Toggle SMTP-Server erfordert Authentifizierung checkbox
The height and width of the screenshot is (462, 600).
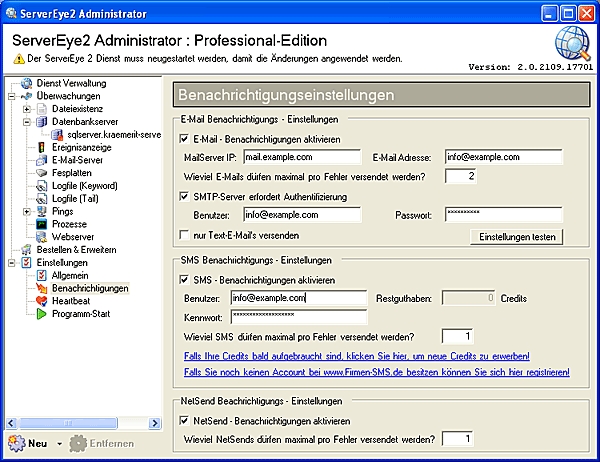pyautogui.click(x=184, y=197)
